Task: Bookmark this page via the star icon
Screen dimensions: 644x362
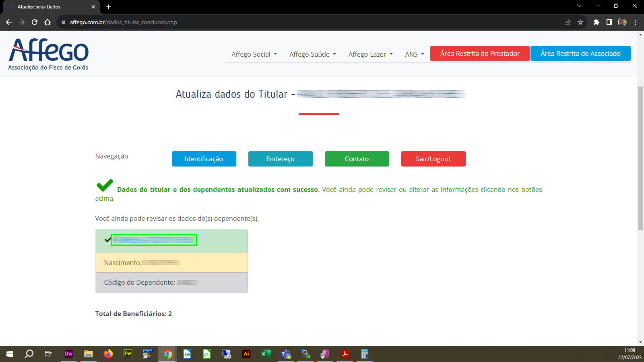Action: point(581,23)
